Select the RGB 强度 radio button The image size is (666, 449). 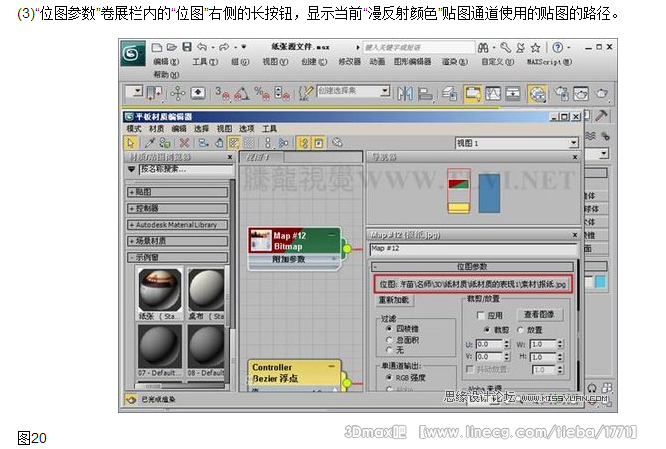pyautogui.click(x=389, y=377)
